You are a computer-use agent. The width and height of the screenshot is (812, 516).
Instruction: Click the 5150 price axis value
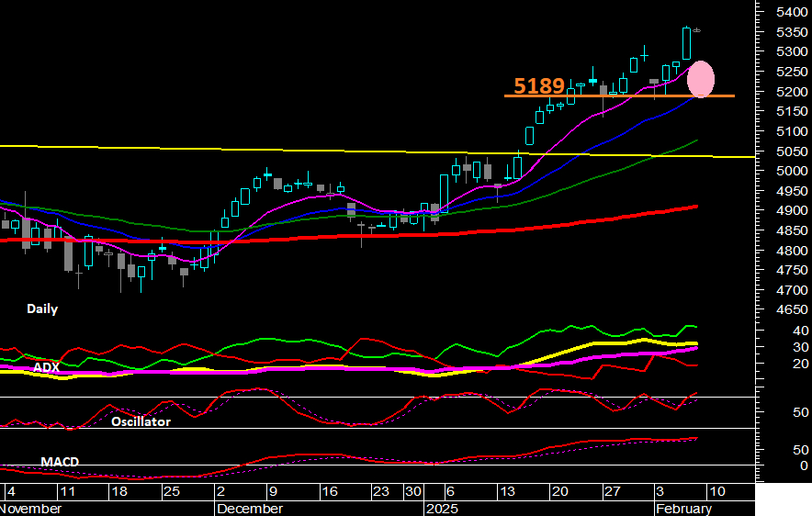[792, 111]
